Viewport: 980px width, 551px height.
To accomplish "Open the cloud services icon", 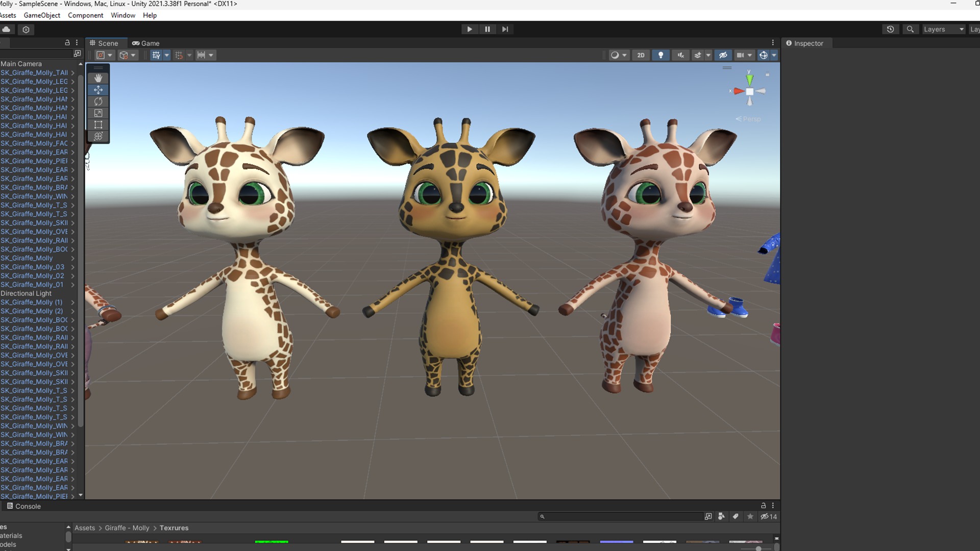I will (7, 29).
